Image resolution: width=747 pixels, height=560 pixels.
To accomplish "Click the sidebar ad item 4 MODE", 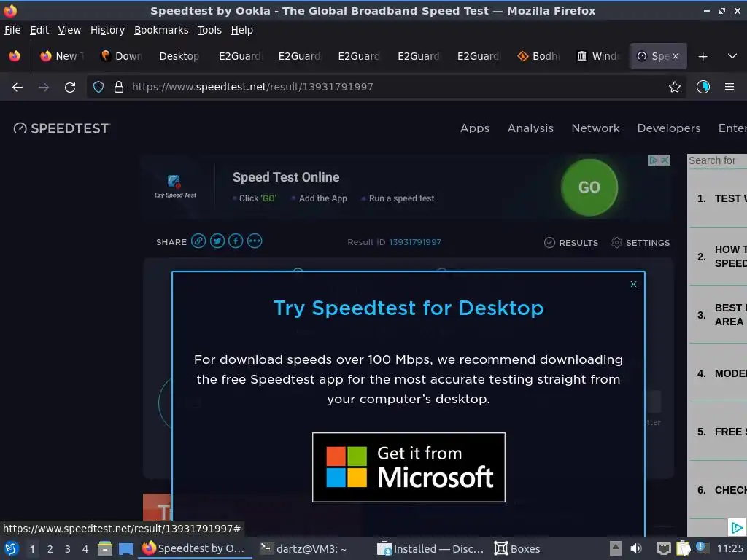I will click(719, 373).
